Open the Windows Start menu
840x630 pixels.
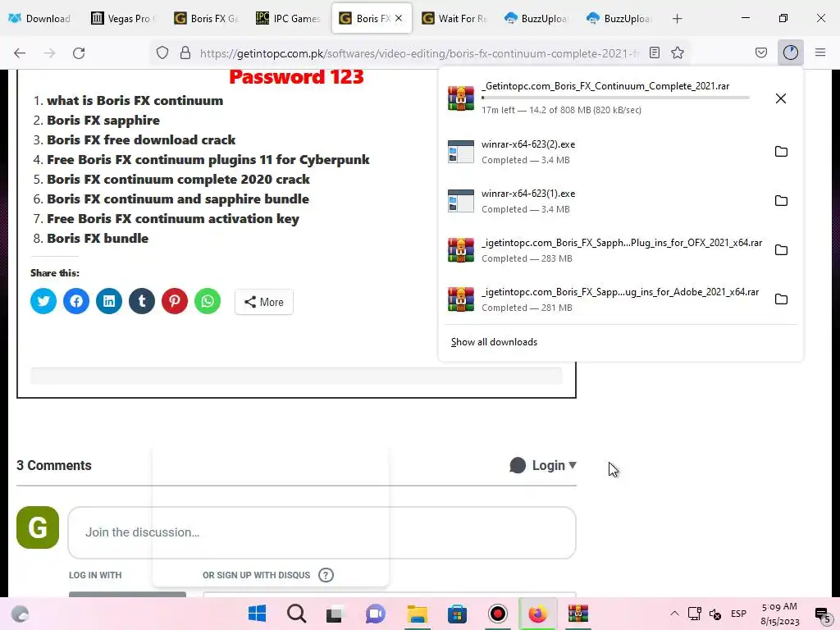257,614
